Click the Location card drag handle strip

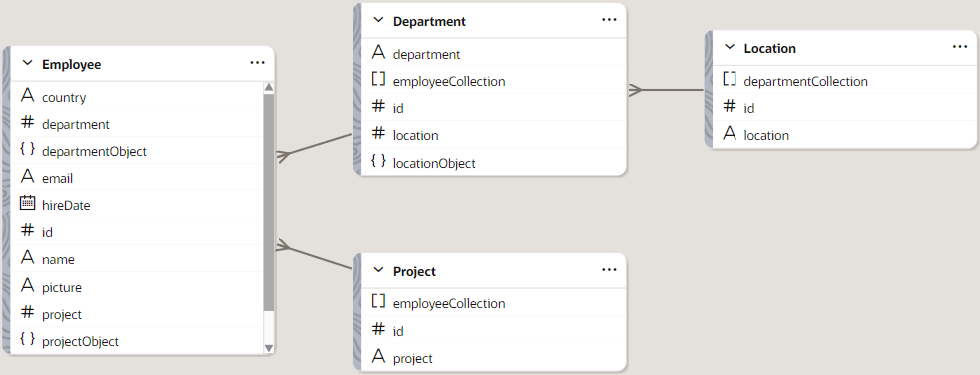tap(709, 90)
